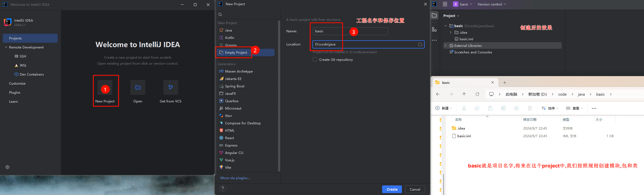This screenshot has height=195, width=644.
Task: Open the help question mark in New Project dialog
Action: pyautogui.click(x=223, y=188)
